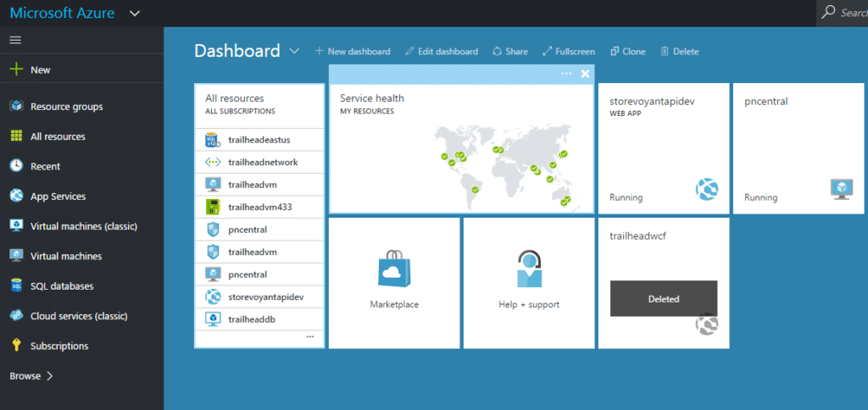This screenshot has height=410, width=868.
Task: Click the network icon beside trailheadnetwork
Action: 213,162
